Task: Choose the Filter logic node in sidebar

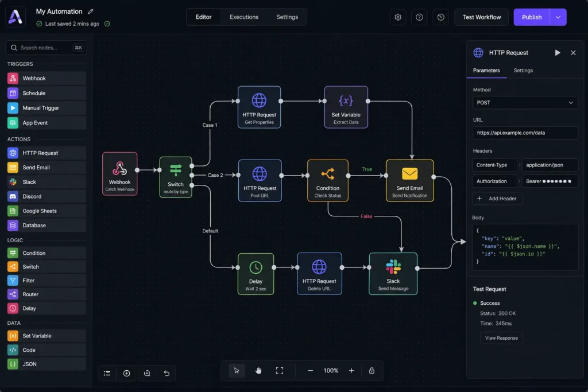Action: [47, 280]
